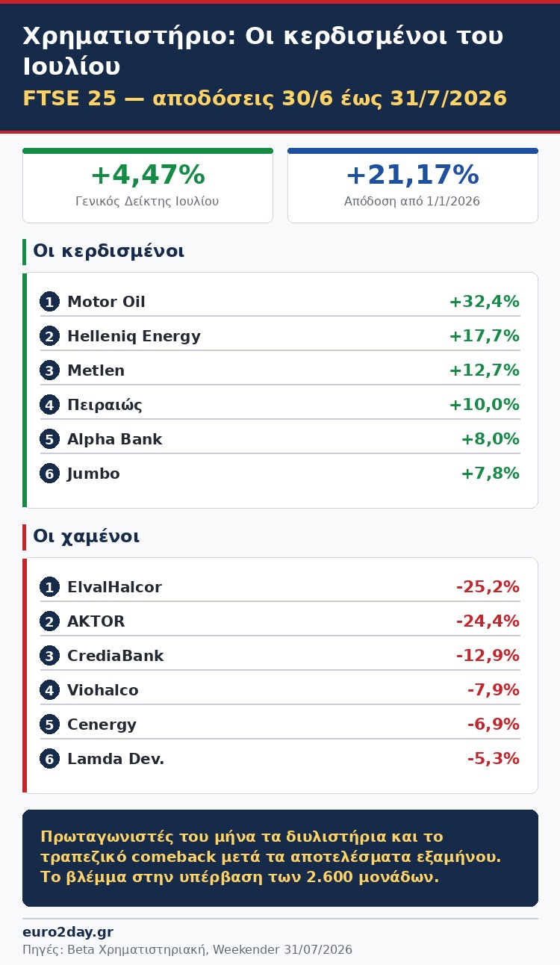
Task: Select the +4,47% Γενικός Δείκτης card
Action: point(148,185)
